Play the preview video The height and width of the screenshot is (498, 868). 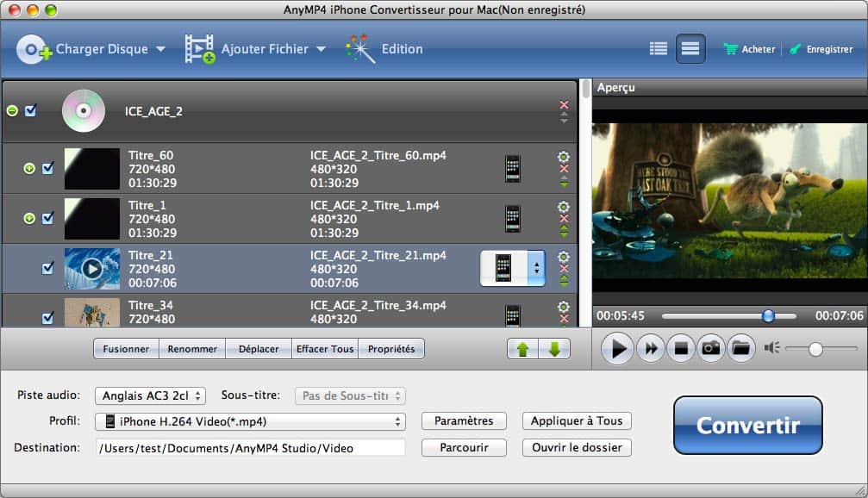[x=617, y=349]
